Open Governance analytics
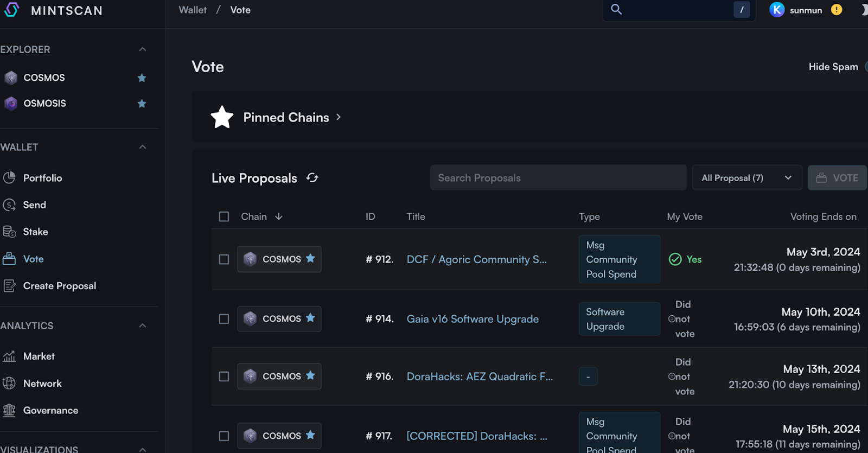Screen dimensions: 868x453 pos(51,411)
